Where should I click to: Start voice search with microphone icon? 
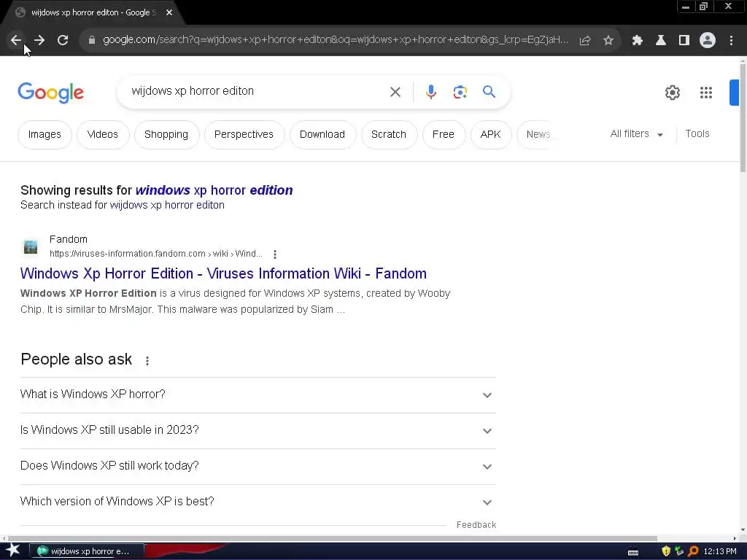(430, 92)
